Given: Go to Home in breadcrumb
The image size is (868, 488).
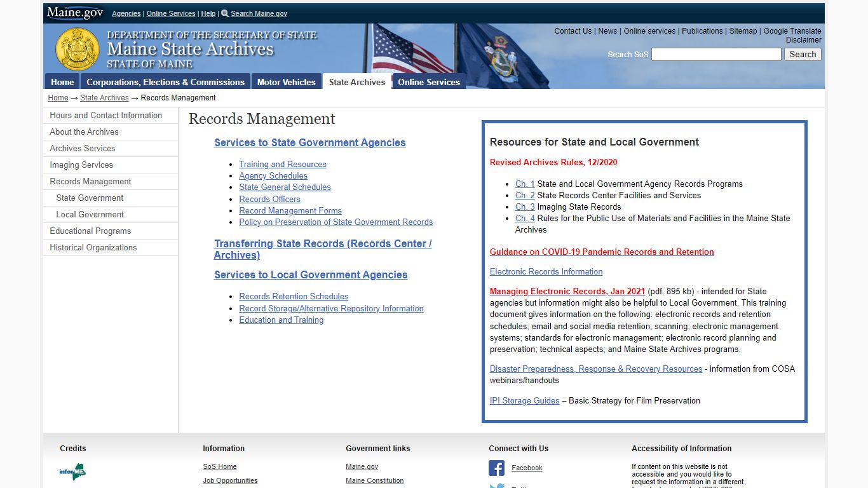Looking at the screenshot, I should (58, 98).
